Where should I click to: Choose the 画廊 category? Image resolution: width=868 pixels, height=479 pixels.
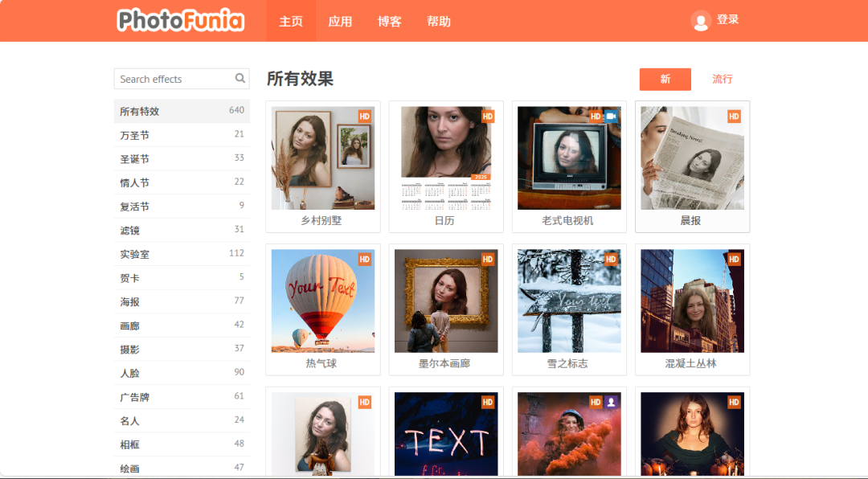point(182,325)
